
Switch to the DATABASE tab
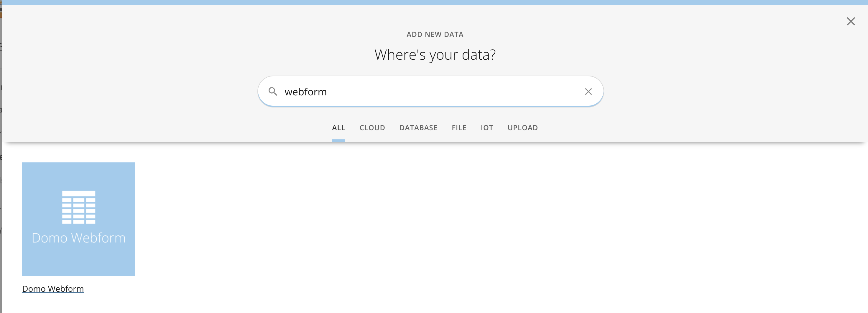(418, 128)
